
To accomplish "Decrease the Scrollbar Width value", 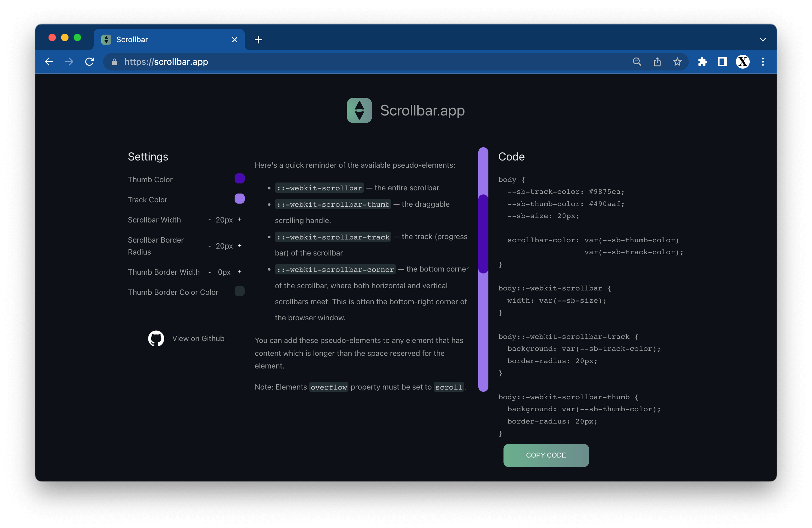I will (x=209, y=220).
